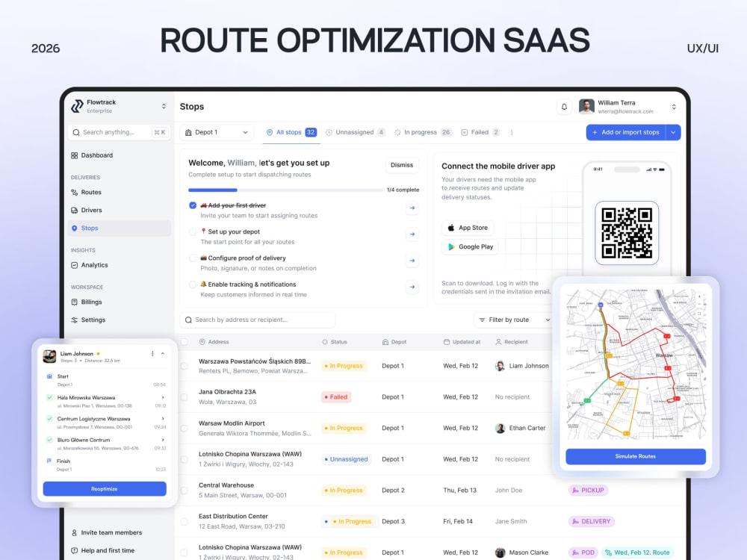
Task: Dismiss the welcome setup card
Action: pos(402,165)
